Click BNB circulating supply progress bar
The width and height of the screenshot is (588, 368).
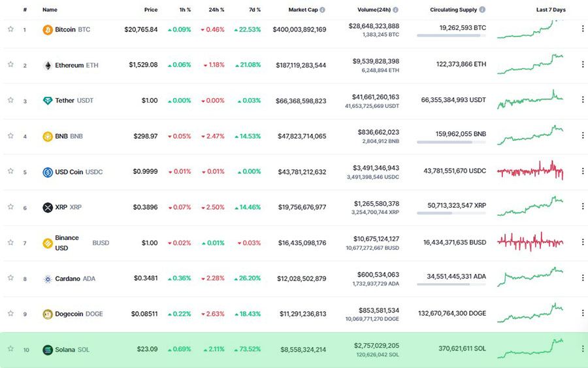click(x=451, y=142)
